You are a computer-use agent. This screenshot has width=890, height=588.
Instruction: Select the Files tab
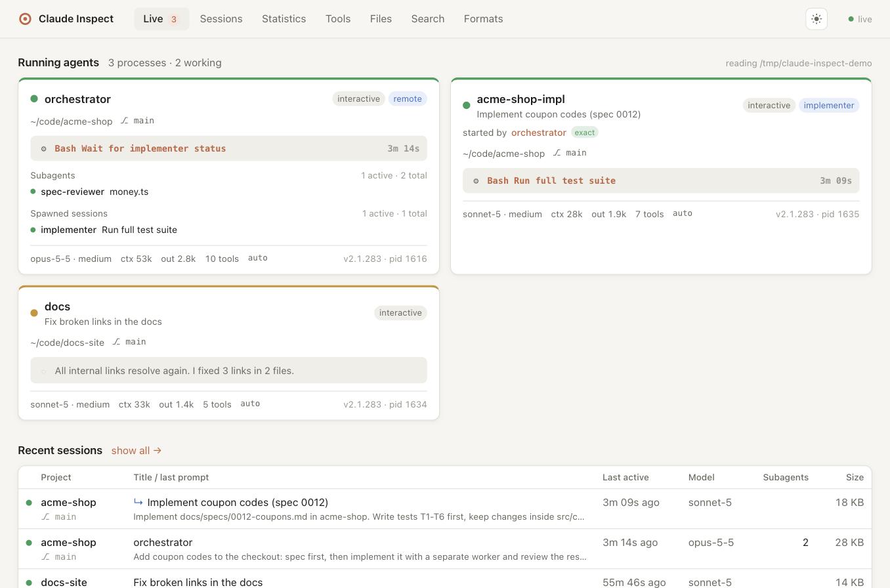coord(381,19)
